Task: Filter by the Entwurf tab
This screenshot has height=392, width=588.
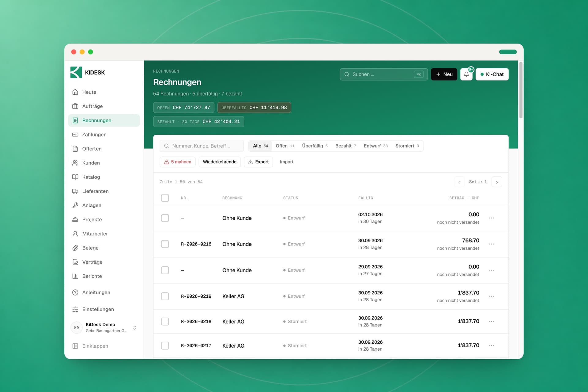Action: [375, 146]
